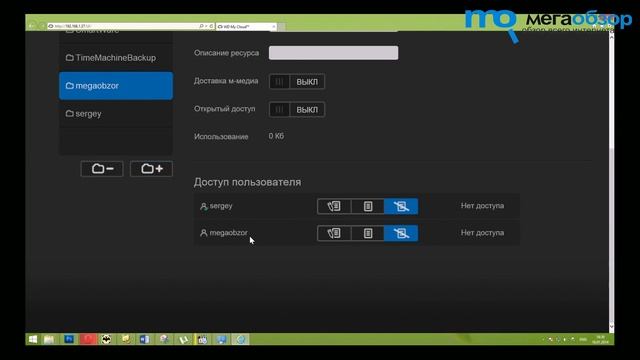Open Word from the taskbar
This screenshot has width=640, height=360.
(x=144, y=339)
